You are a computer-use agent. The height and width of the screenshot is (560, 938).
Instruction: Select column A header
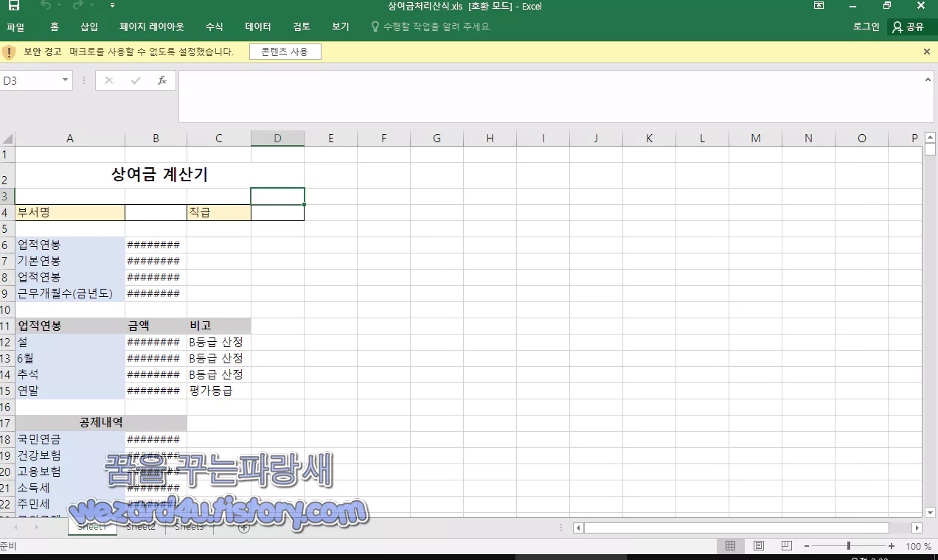click(70, 139)
